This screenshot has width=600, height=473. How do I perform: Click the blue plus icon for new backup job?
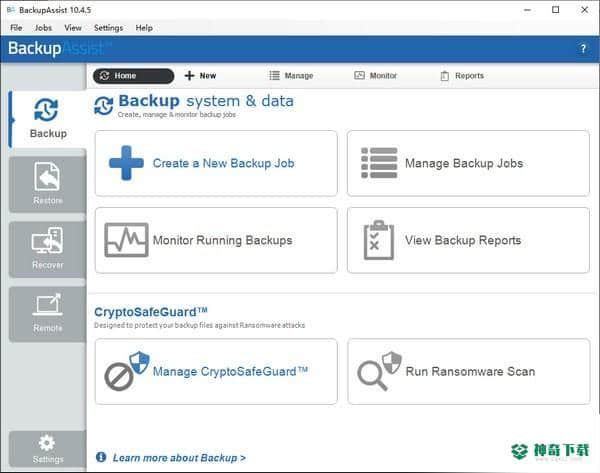[126, 163]
